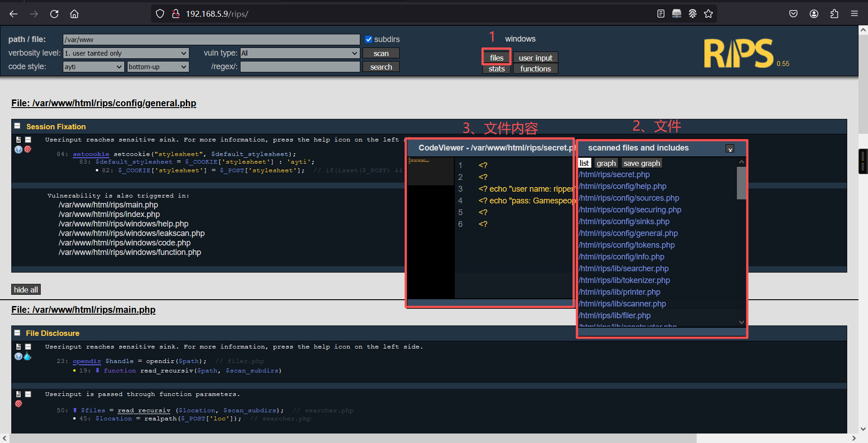Open the verbosity level dropdown
Image resolution: width=868 pixels, height=443 pixels.
pyautogui.click(x=126, y=53)
